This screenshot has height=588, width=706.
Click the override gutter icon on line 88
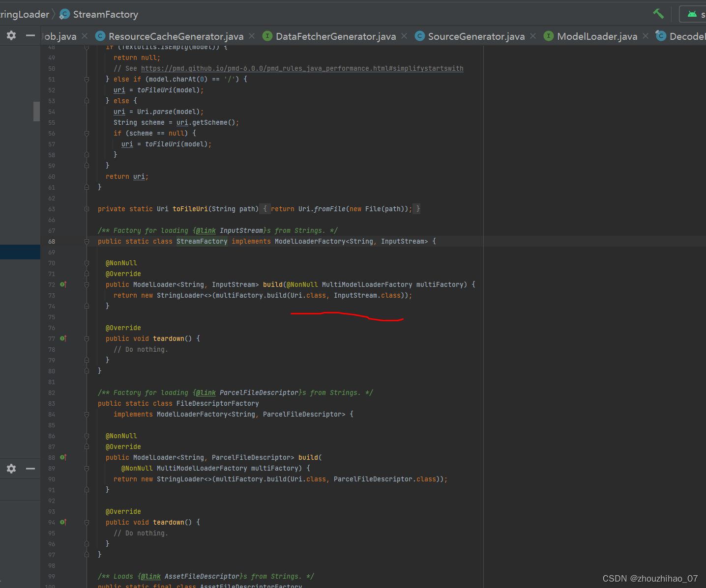tap(63, 457)
